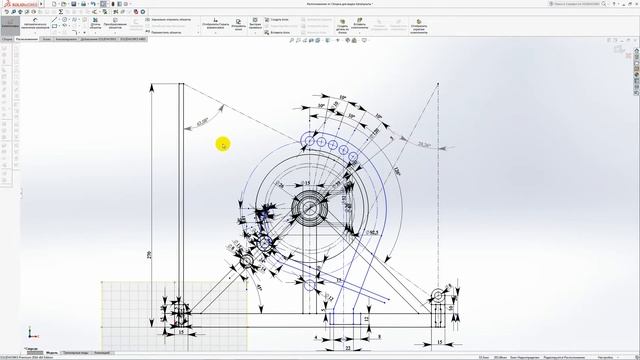Select the Convert Entities tool
Image resolution: width=640 pixels, height=360 pixels.
coord(115,24)
